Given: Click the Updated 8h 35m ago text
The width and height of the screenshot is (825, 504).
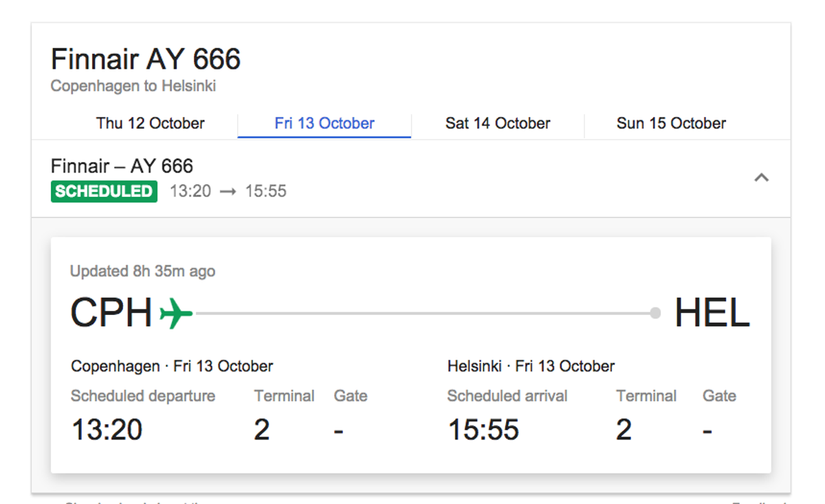Looking at the screenshot, I should click(142, 271).
